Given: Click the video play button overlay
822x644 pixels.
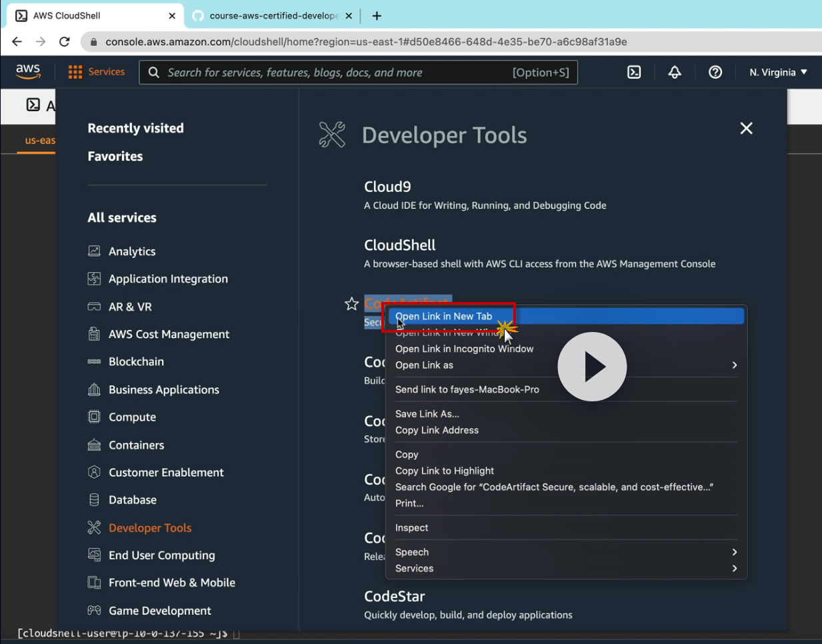Looking at the screenshot, I should tap(592, 367).
